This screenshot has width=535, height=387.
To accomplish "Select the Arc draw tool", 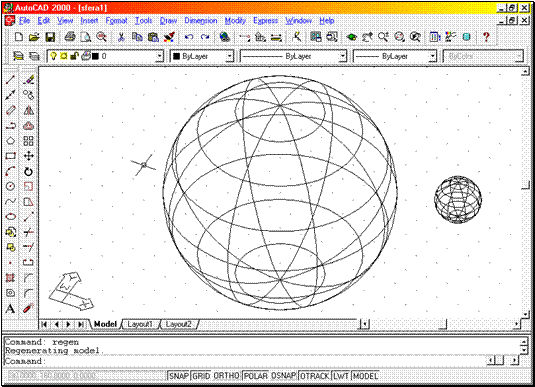I will pyautogui.click(x=10, y=171).
